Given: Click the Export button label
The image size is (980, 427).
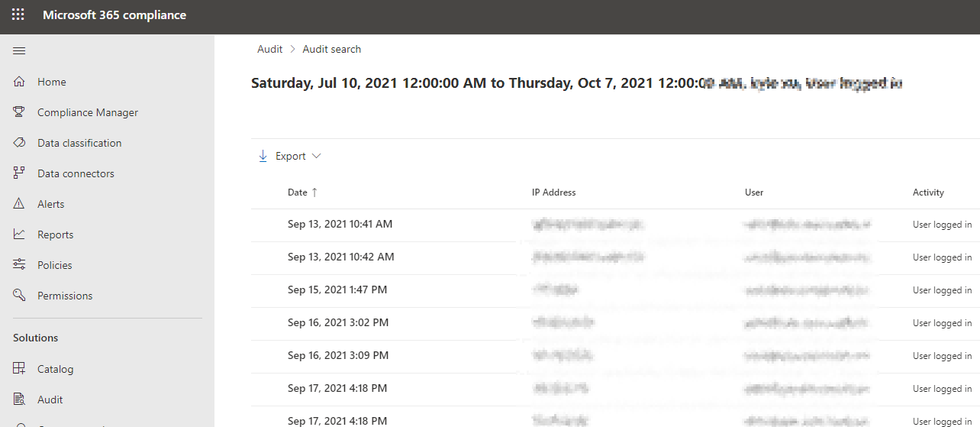Looking at the screenshot, I should 291,156.
